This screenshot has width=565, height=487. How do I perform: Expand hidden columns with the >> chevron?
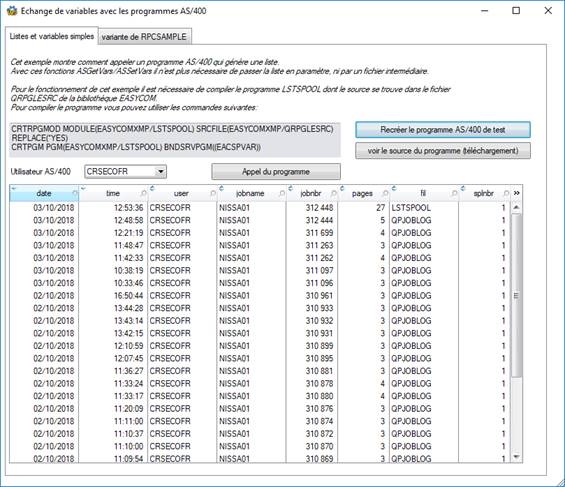click(x=516, y=193)
